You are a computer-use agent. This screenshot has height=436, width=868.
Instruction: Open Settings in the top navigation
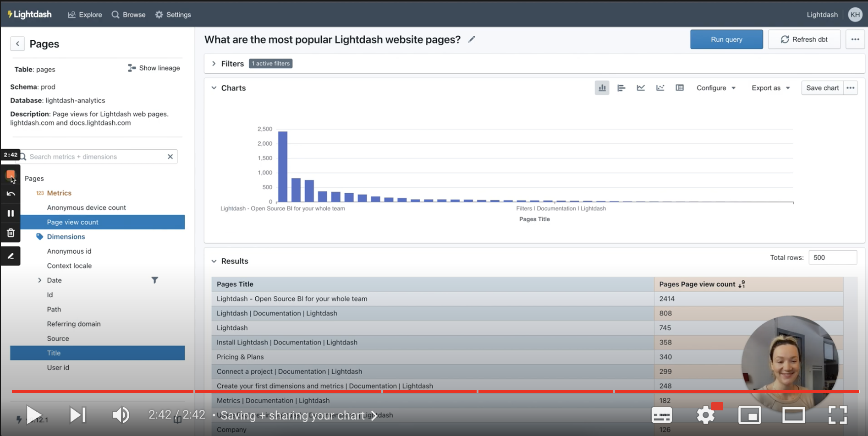173,15
